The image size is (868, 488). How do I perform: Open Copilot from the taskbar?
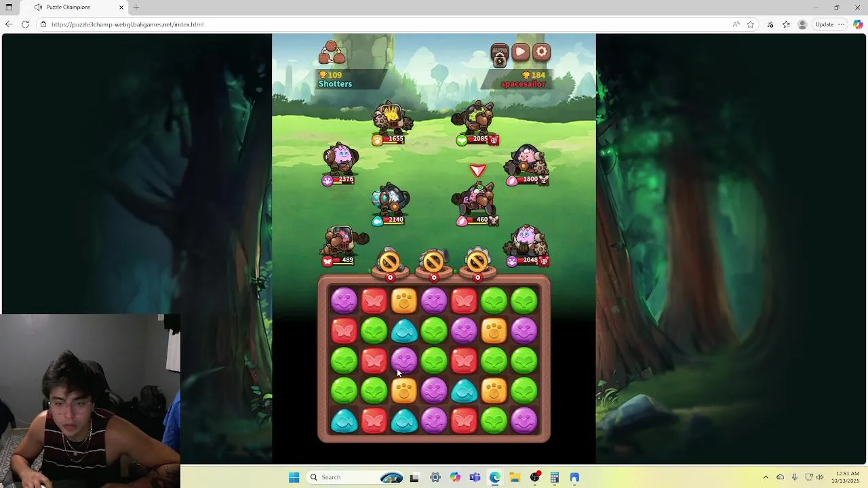pyautogui.click(x=455, y=477)
